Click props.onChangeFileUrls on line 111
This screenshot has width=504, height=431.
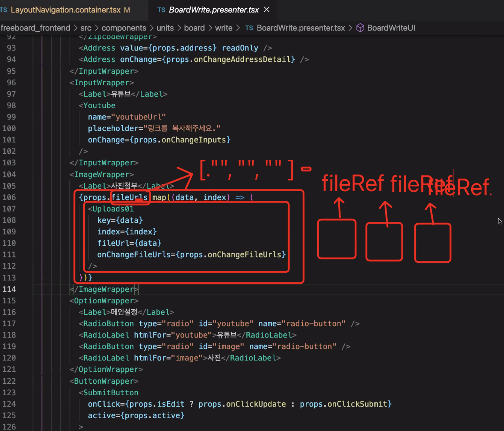[231, 255]
